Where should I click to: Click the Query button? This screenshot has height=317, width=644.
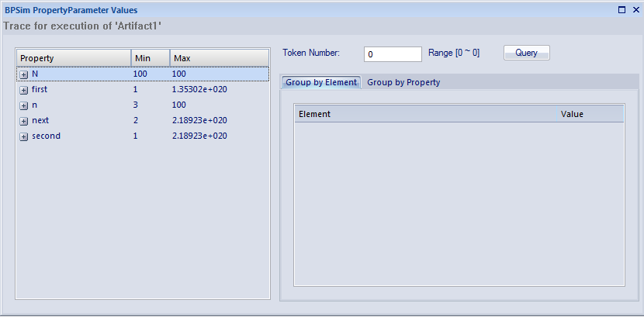click(526, 53)
